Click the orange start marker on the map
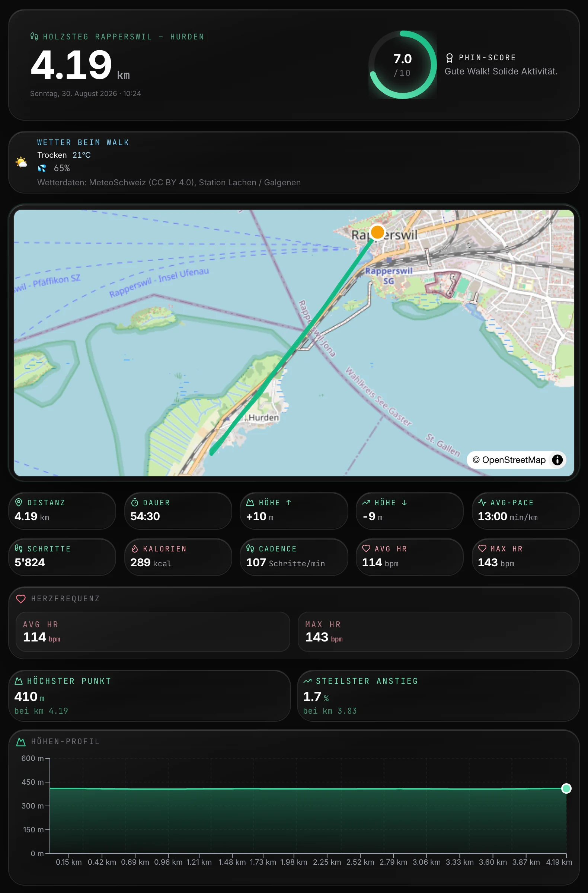588x893 pixels. click(x=377, y=232)
